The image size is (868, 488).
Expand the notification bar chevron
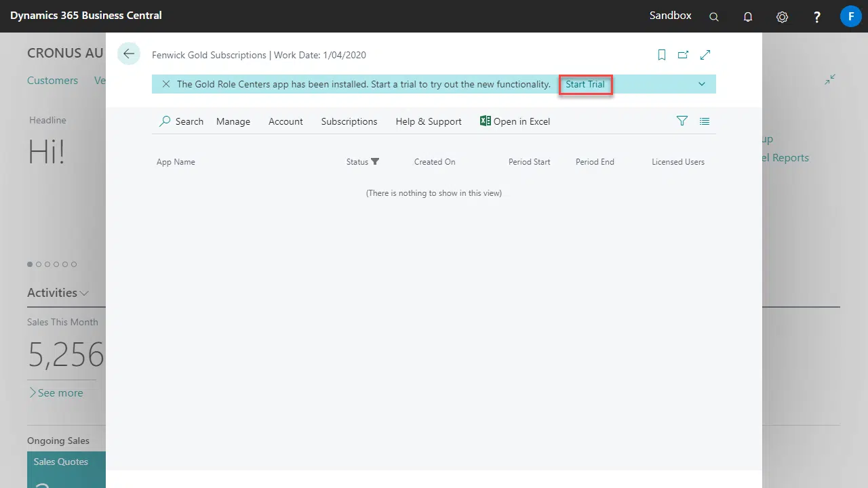coord(702,84)
